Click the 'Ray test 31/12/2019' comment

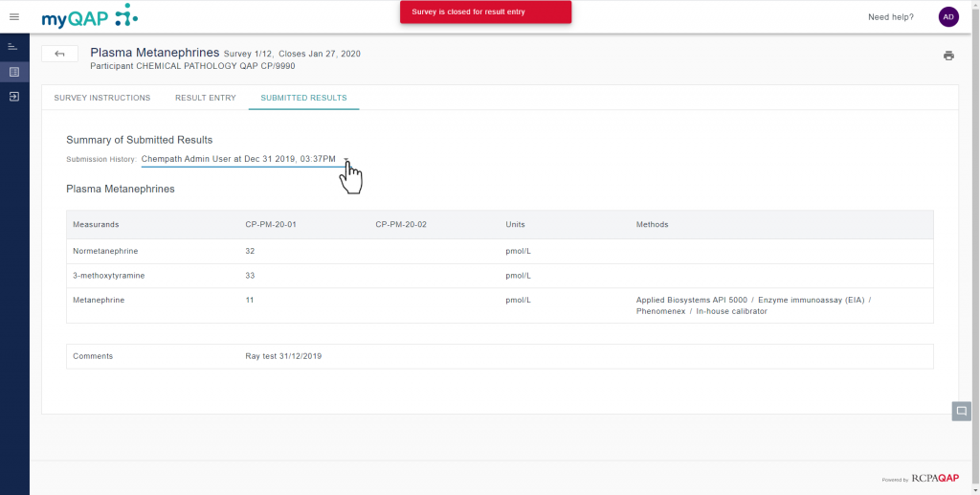(283, 356)
